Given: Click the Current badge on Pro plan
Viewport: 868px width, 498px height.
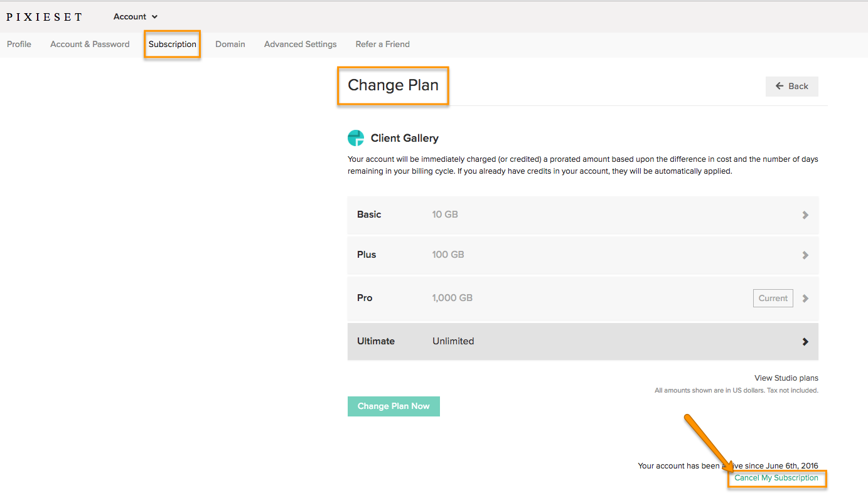Looking at the screenshot, I should 773,299.
